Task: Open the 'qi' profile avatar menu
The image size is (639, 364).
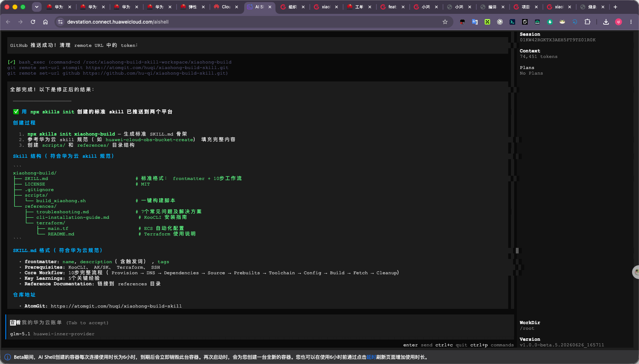Action: coord(619,22)
